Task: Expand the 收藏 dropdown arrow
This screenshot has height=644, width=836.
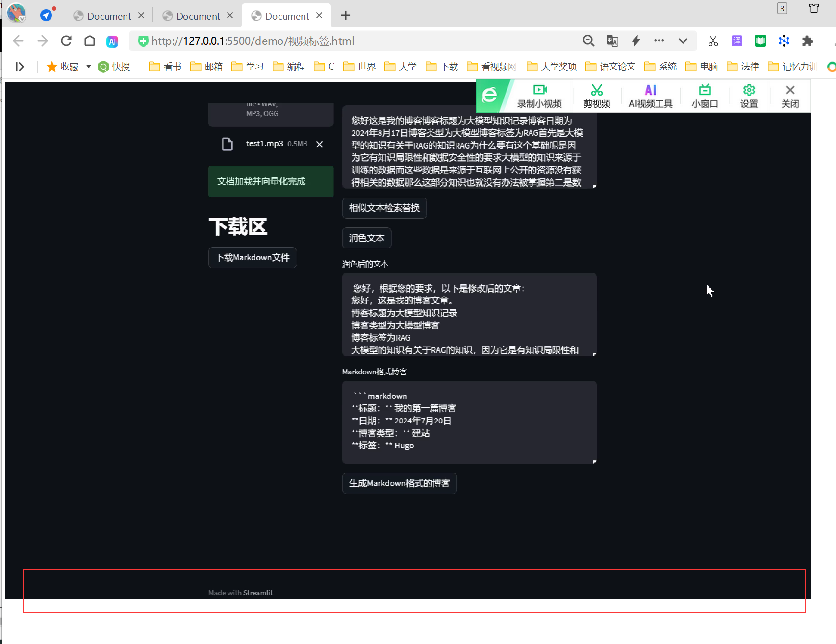Action: (x=89, y=66)
